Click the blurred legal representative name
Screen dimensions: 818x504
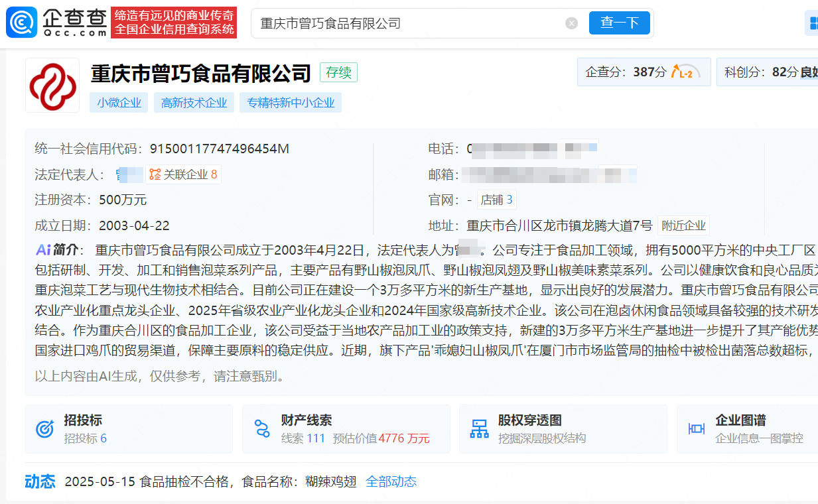[x=129, y=174]
